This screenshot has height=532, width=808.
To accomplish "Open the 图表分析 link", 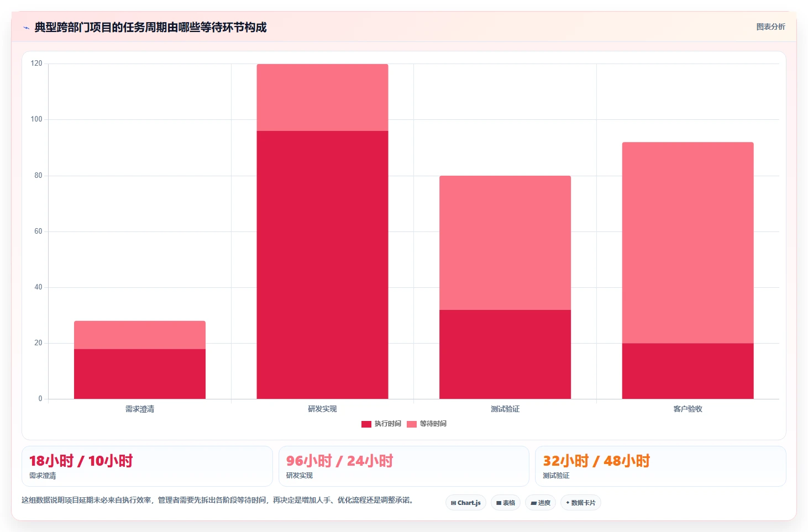I will [x=770, y=27].
